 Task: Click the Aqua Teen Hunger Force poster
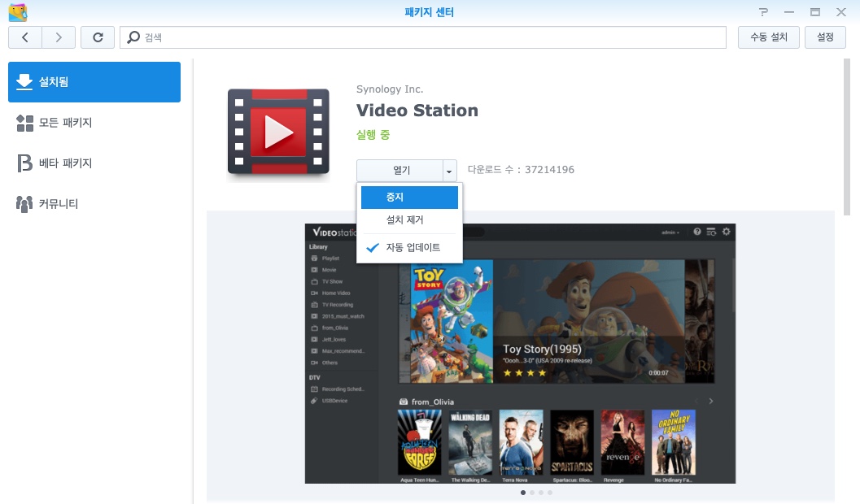click(420, 443)
